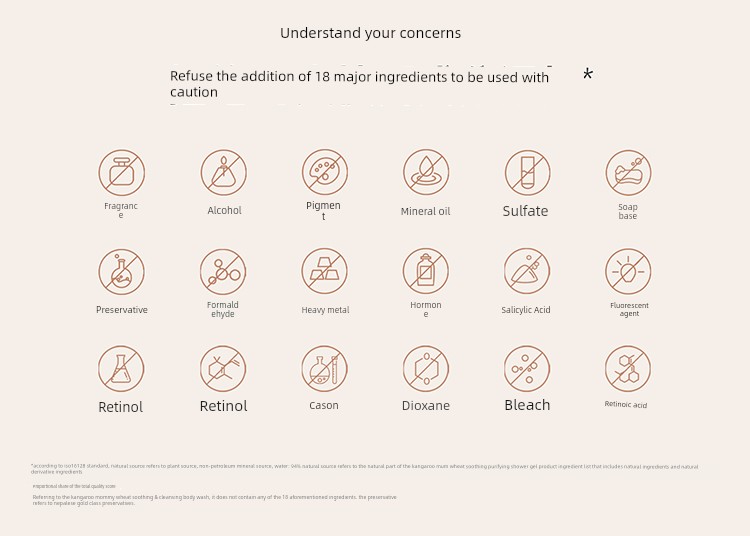
Task: Click the Preservative flask icon
Action: pos(121,272)
